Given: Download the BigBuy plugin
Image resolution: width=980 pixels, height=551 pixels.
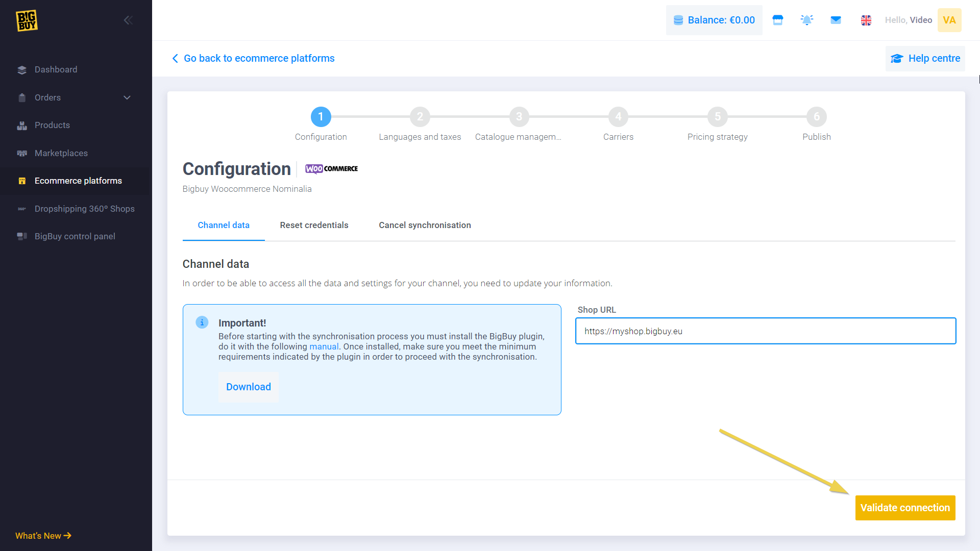Looking at the screenshot, I should point(248,387).
